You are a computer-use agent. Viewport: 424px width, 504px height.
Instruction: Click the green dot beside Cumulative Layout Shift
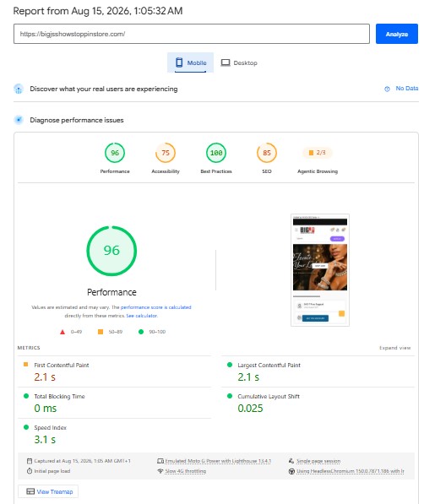tap(230, 396)
